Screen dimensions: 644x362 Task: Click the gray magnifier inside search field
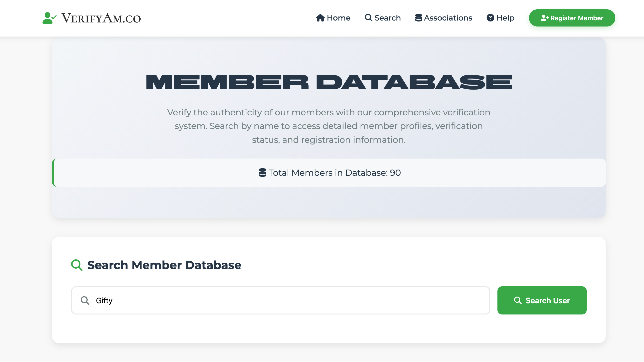(x=85, y=300)
